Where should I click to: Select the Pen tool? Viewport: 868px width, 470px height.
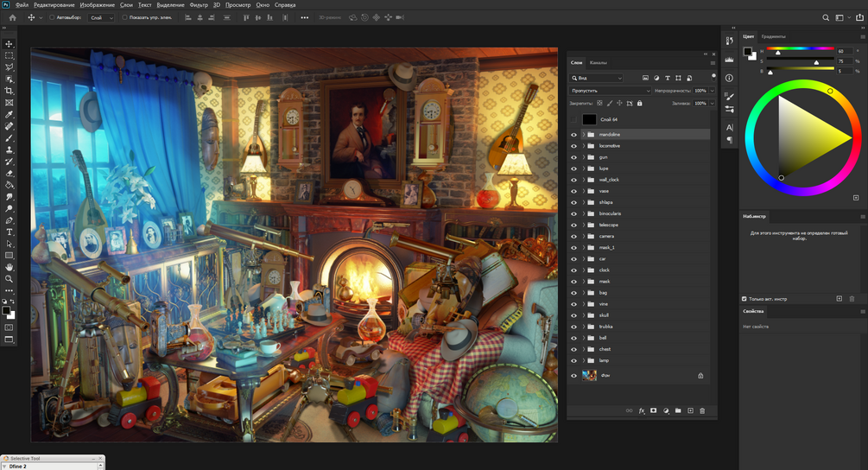pos(9,220)
